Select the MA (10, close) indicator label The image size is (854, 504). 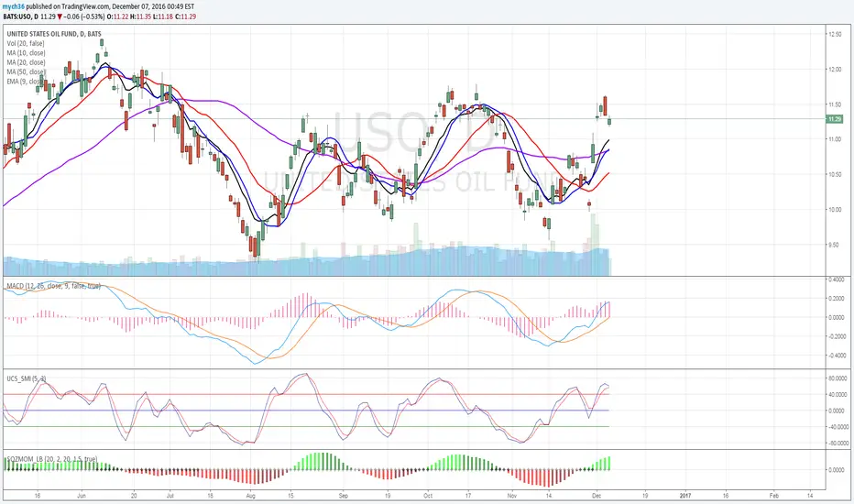(x=27, y=53)
